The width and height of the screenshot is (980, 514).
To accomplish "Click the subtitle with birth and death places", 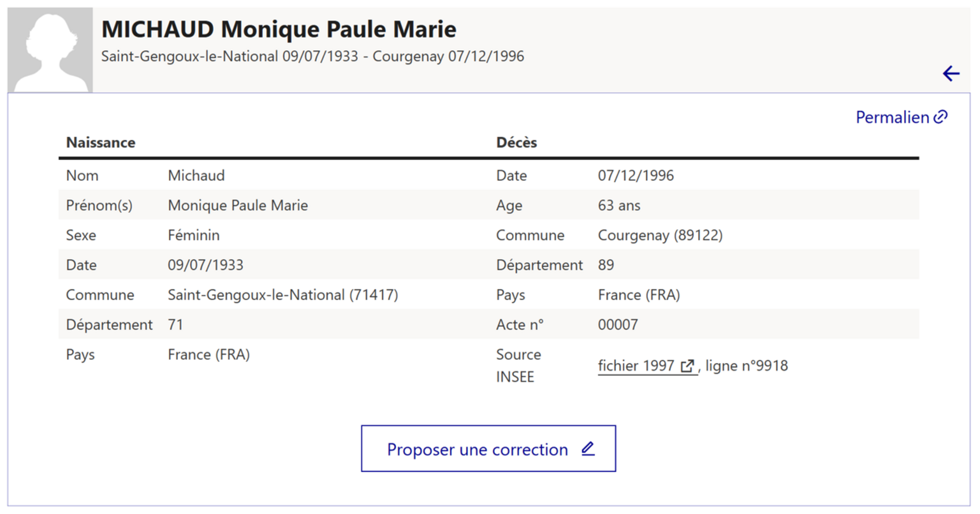I will pos(312,57).
